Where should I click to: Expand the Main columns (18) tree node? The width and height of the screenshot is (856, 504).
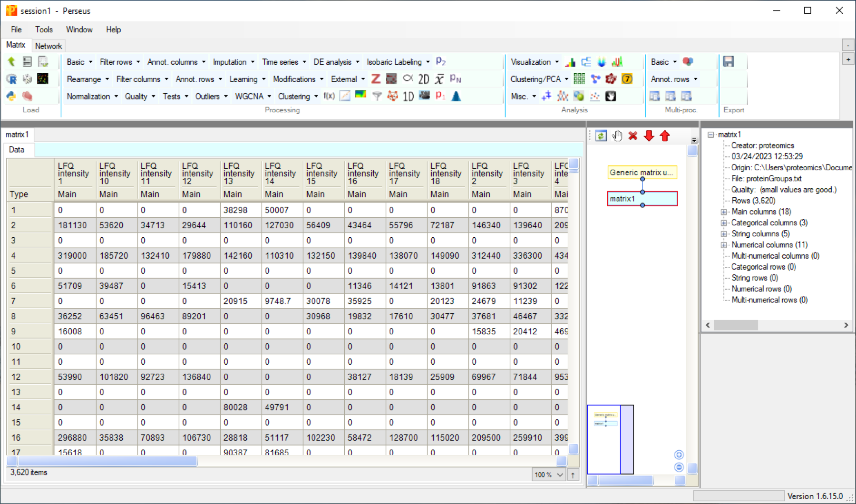click(x=724, y=212)
